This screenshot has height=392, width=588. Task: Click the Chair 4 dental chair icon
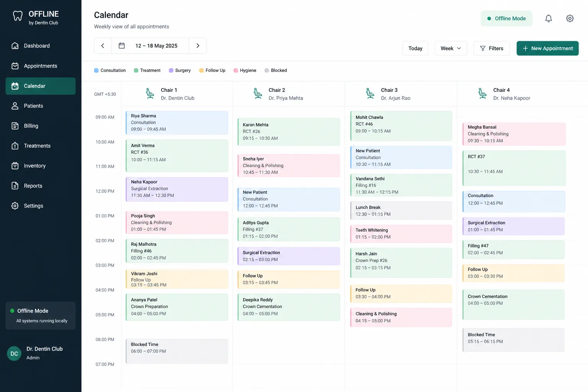tap(482, 93)
